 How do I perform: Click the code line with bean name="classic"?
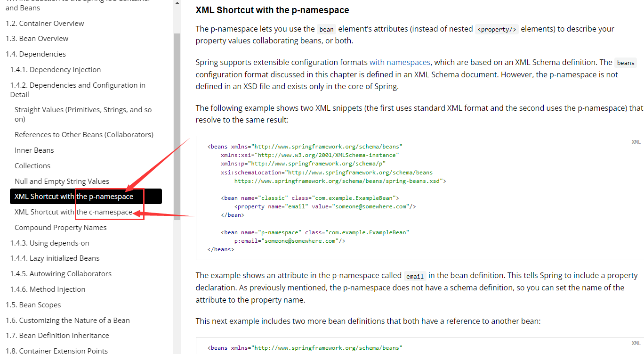[x=310, y=198]
